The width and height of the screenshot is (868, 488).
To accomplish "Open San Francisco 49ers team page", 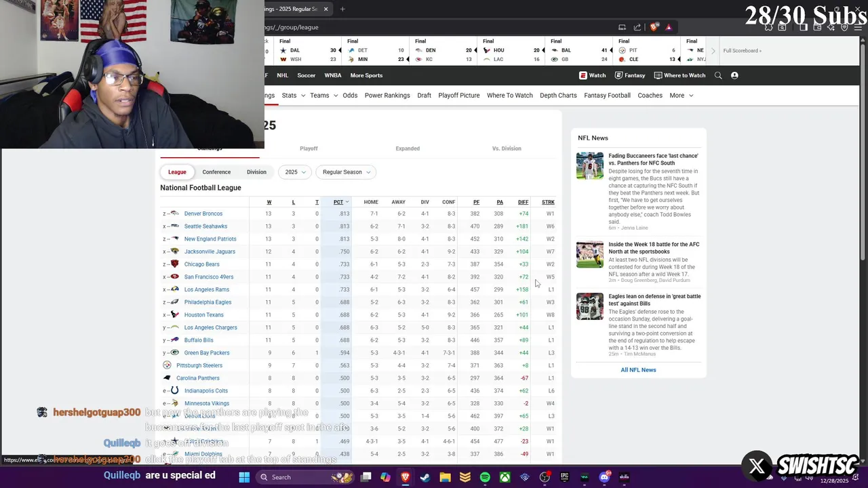I will pos(209,277).
